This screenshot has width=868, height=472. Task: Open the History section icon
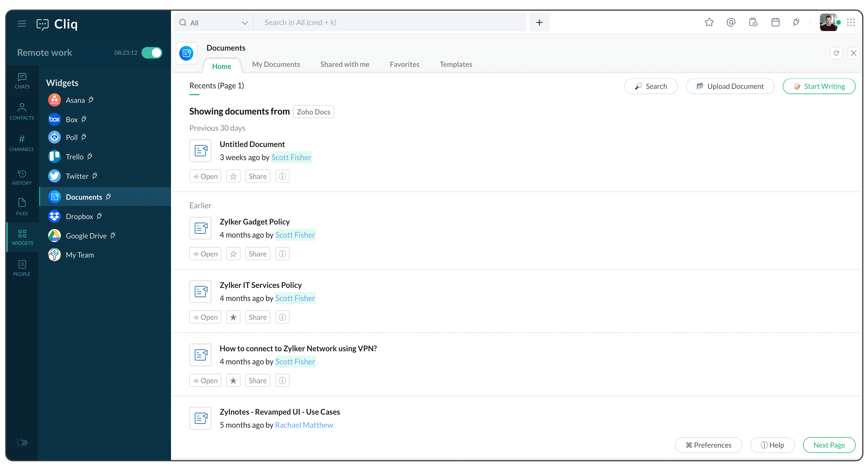click(x=22, y=177)
